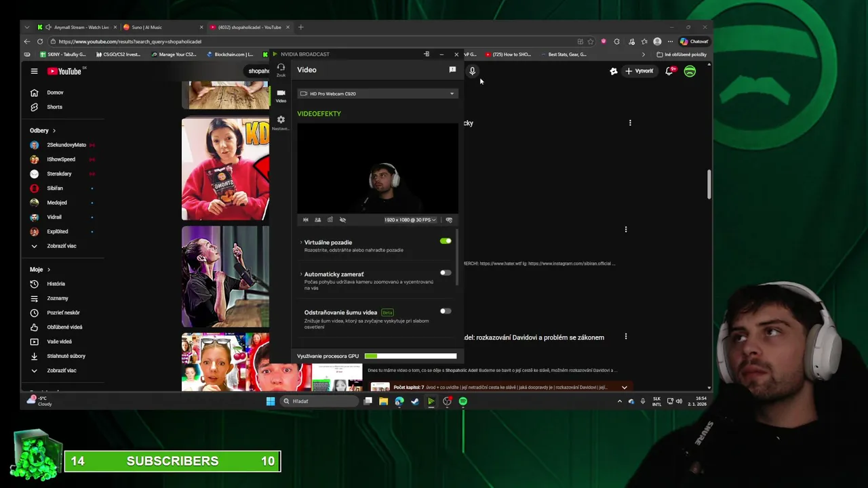Open Spotify from the taskbar
The height and width of the screenshot is (488, 868).
462,401
